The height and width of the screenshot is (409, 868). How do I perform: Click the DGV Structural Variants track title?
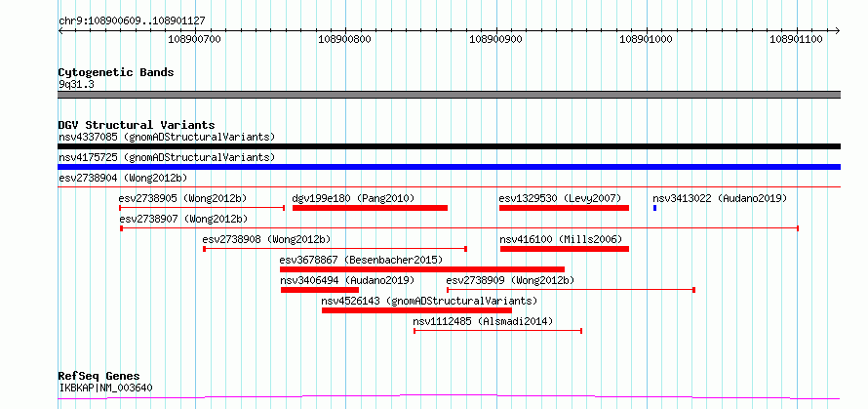coord(137,125)
